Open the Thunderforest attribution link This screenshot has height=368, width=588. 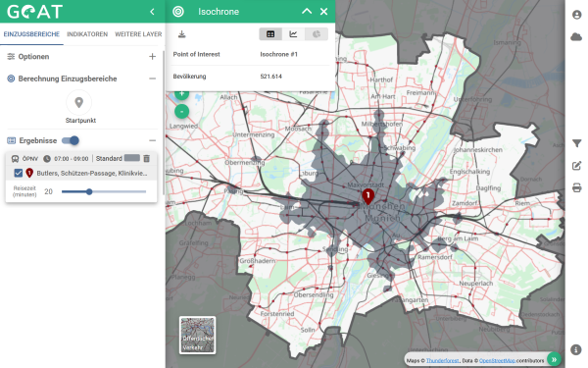coord(443,360)
